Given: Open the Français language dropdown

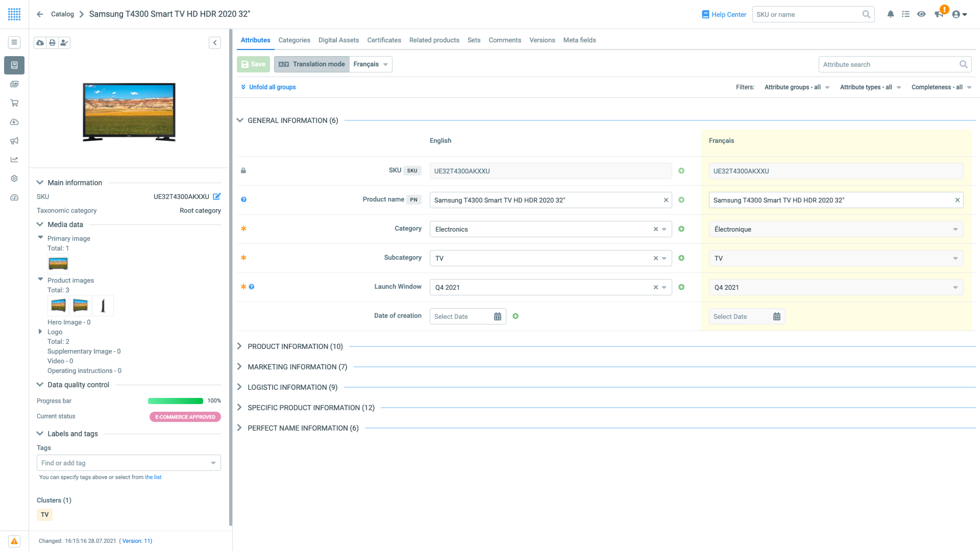Looking at the screenshot, I should point(371,64).
